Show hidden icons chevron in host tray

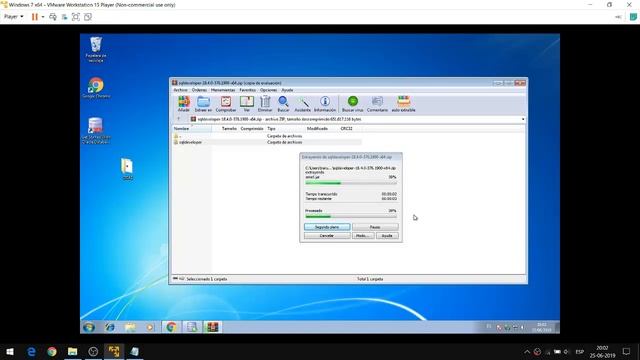[x=527, y=351]
